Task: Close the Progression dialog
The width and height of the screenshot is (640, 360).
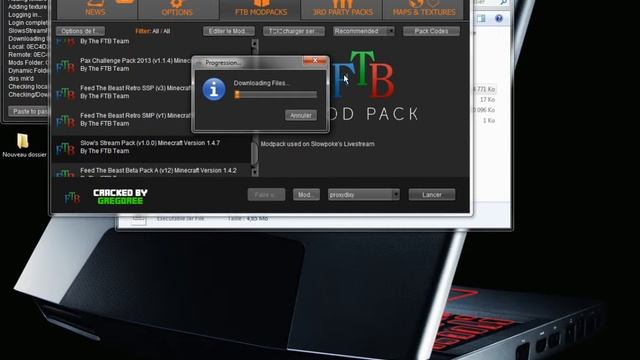Action: tap(315, 60)
